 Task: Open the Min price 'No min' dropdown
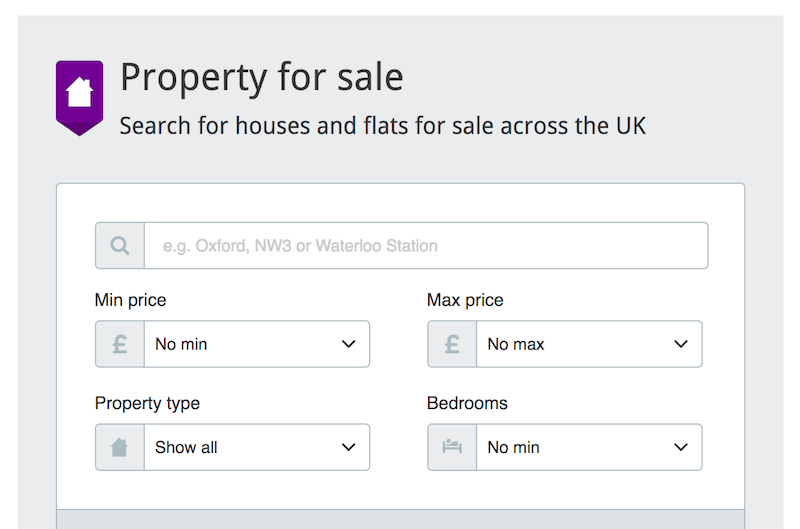point(257,344)
